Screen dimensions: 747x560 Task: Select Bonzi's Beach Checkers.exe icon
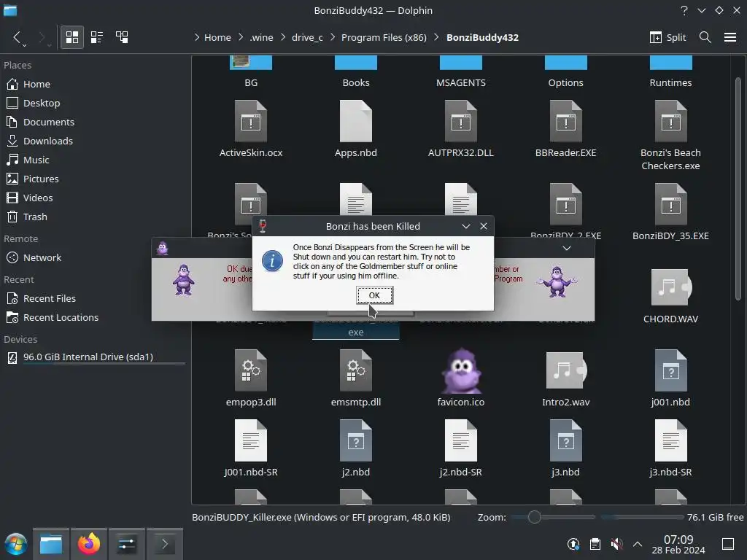tap(670, 121)
